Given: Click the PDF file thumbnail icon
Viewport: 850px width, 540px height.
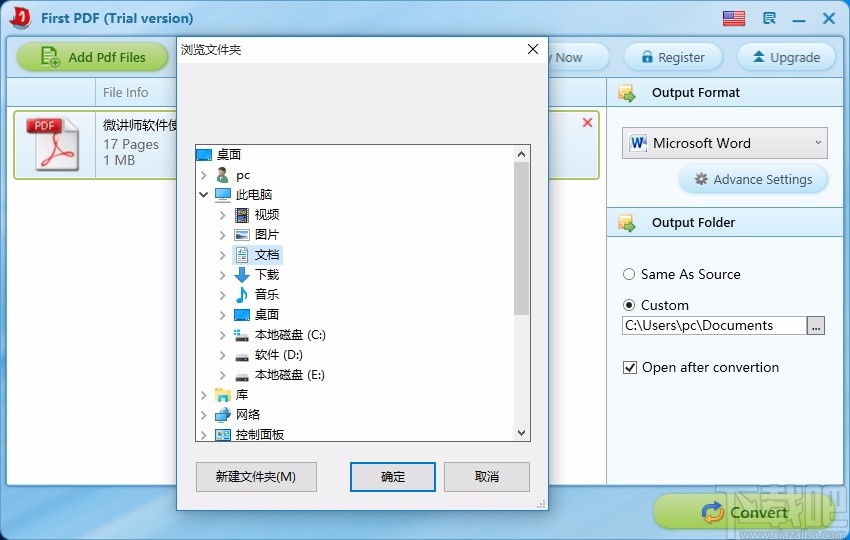Looking at the screenshot, I should [x=52, y=144].
